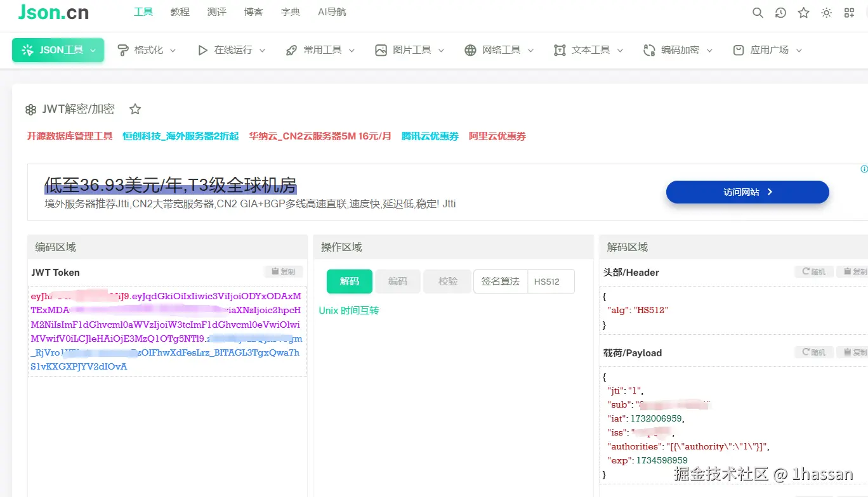Click the search magnifier icon
The height and width of the screenshot is (497, 868).
point(758,13)
